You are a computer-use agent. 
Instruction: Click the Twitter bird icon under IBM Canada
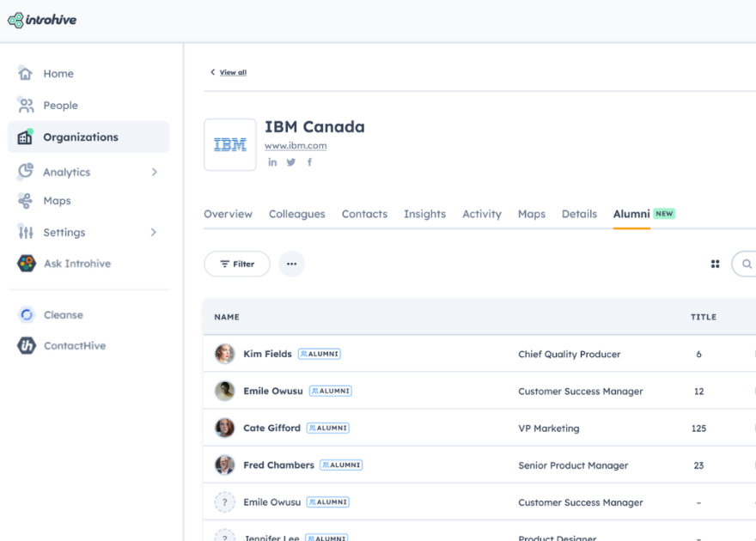(291, 161)
